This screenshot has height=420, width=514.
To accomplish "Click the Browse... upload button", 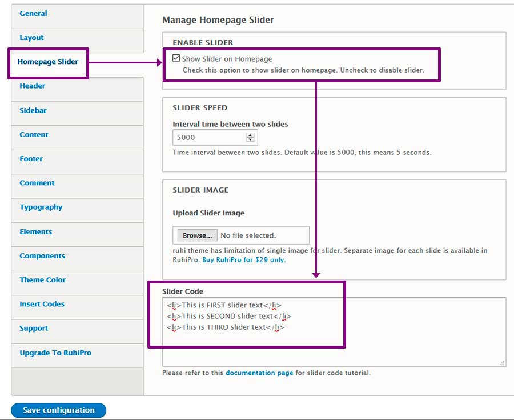I will pos(197,235).
